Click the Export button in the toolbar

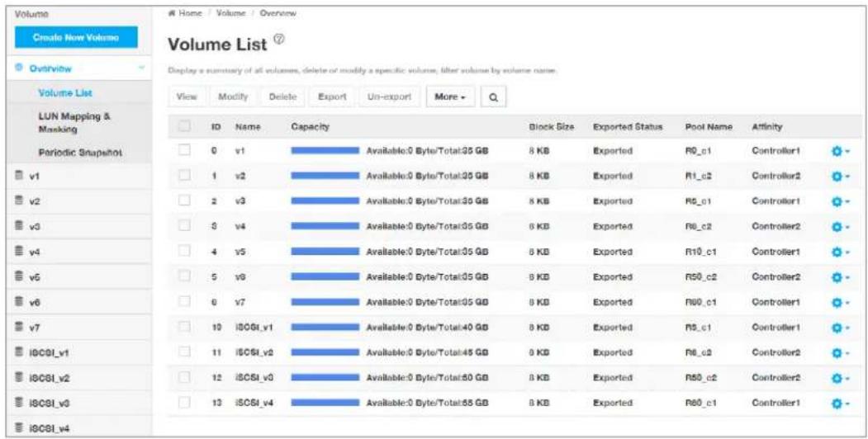pos(333,97)
